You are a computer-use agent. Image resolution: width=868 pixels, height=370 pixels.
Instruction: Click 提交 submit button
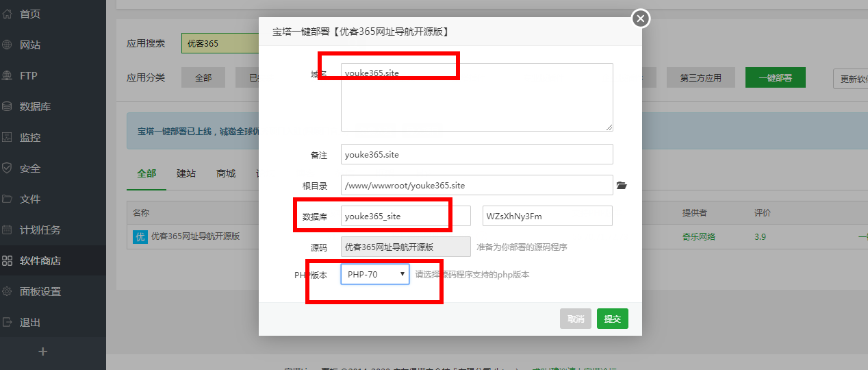613,319
